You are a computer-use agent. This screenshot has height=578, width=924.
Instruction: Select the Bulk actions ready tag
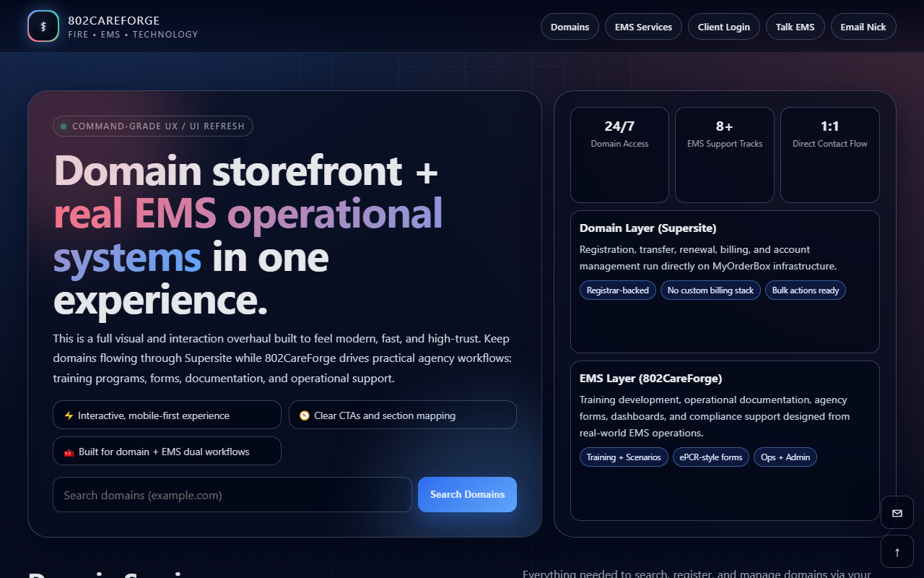[x=806, y=290]
